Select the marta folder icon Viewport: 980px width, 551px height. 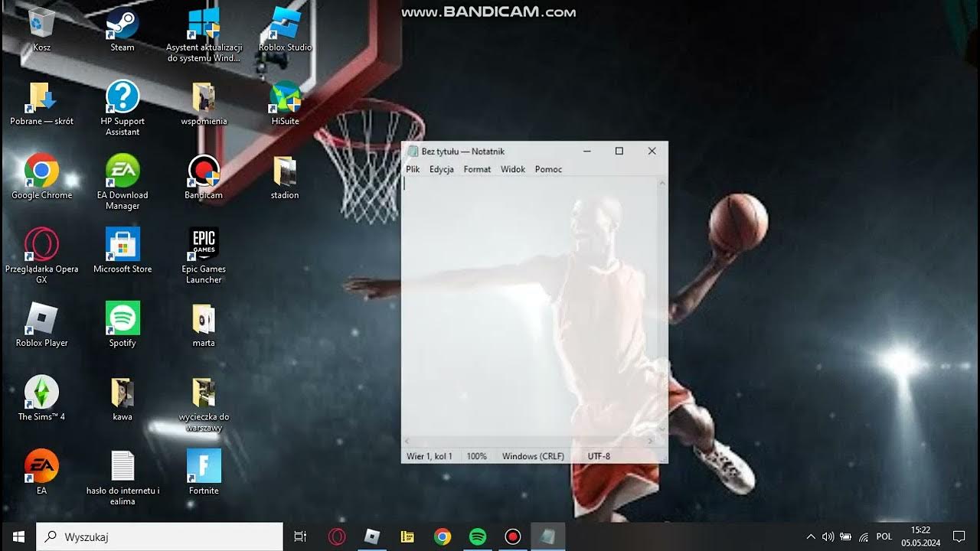204,324
